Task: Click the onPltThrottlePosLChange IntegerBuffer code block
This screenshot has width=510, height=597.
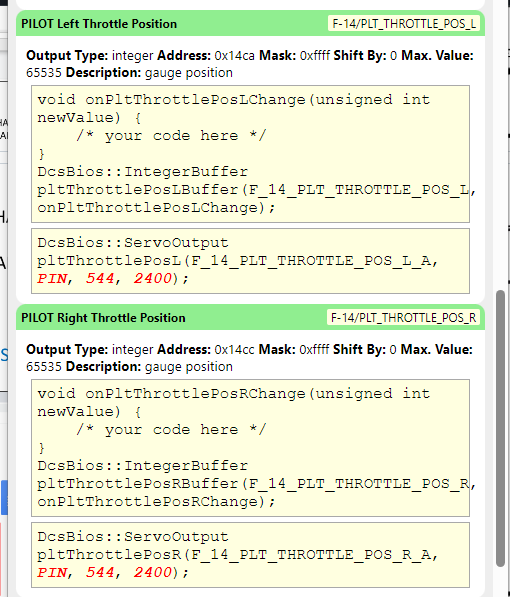Action: 250,154
